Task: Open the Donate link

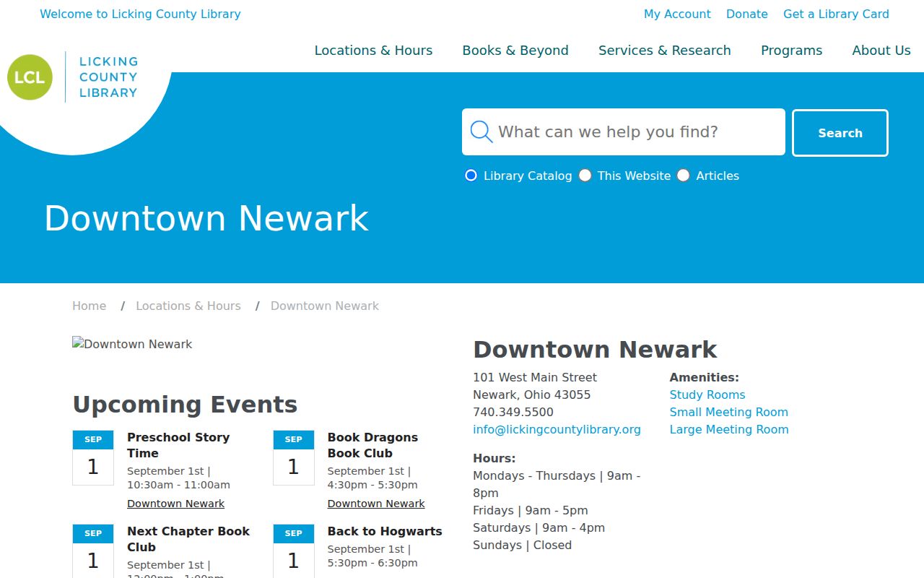Action: pos(747,14)
